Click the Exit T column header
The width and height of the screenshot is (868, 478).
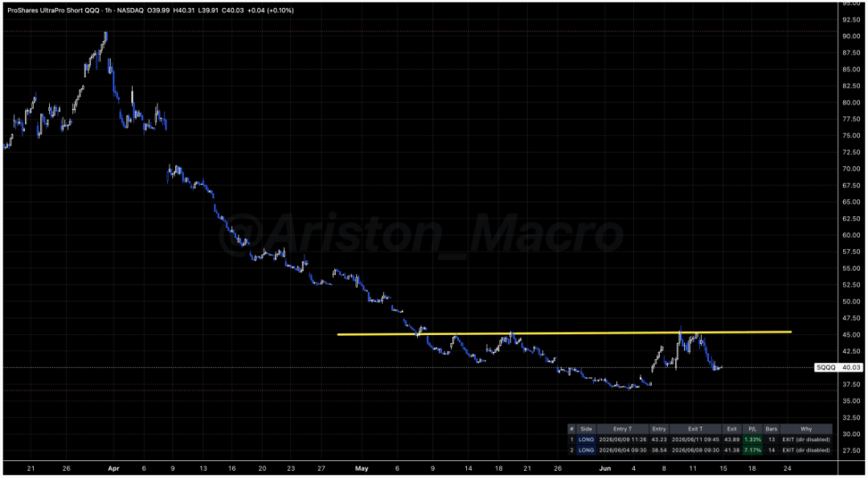(695, 429)
